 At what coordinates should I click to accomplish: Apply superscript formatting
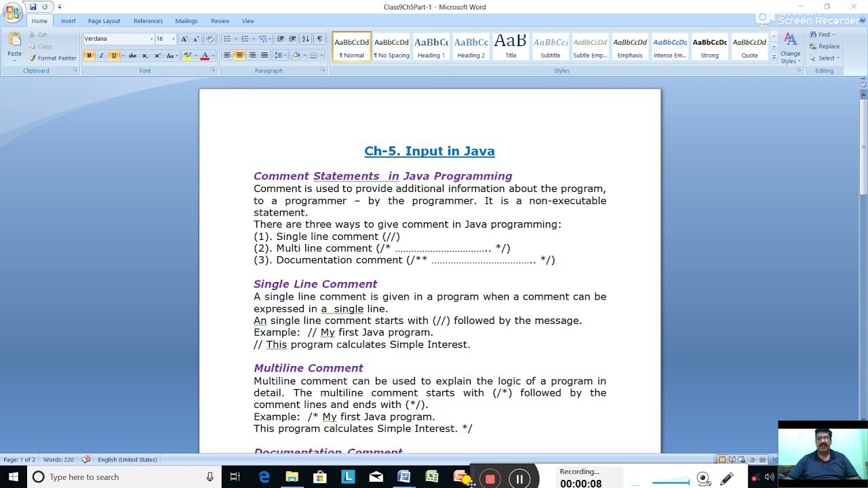tap(157, 56)
